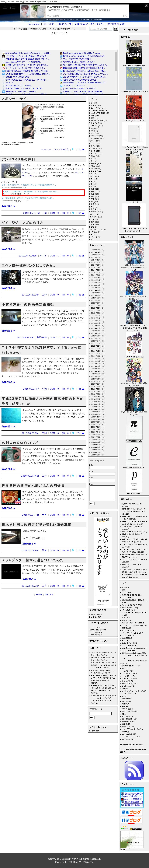Jump to top via 2010.08.30.Mon post's Top arrow
The height and width of the screenshot is (868, 149).
click(81, 256)
